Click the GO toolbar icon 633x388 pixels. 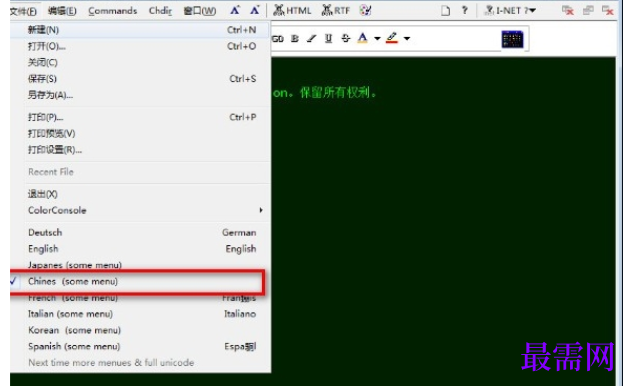coord(278,39)
